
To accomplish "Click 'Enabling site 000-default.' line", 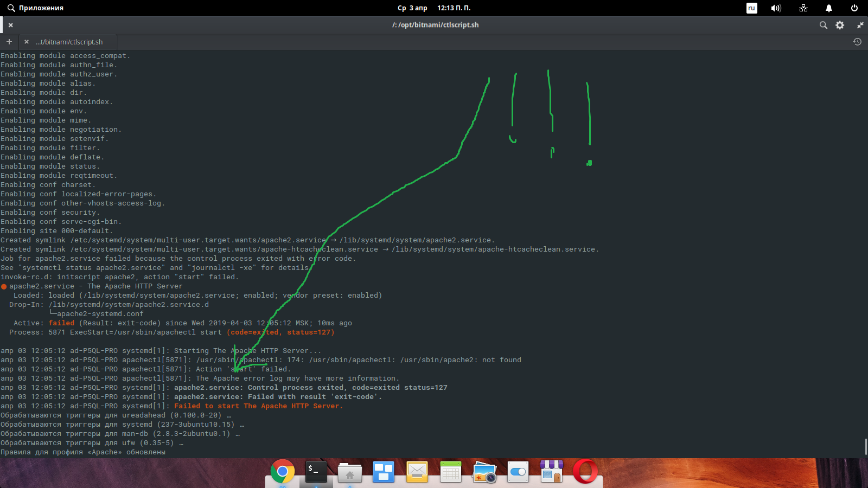I will click(56, 231).
